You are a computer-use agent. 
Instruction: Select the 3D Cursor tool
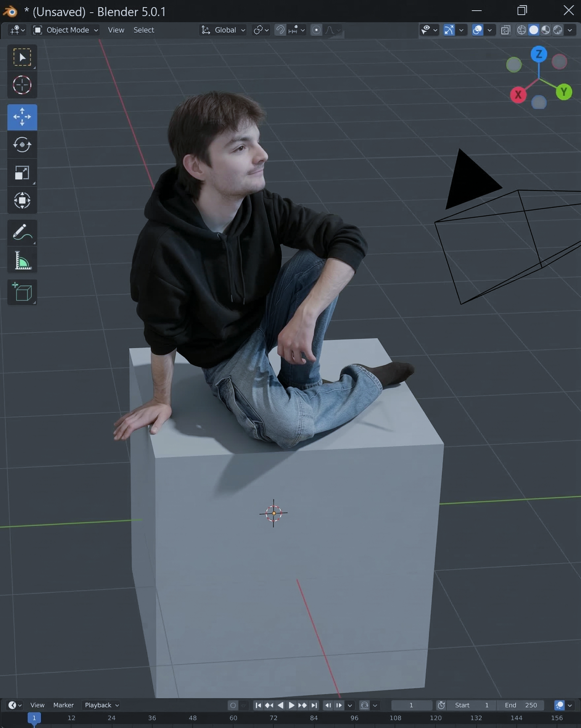pos(22,85)
